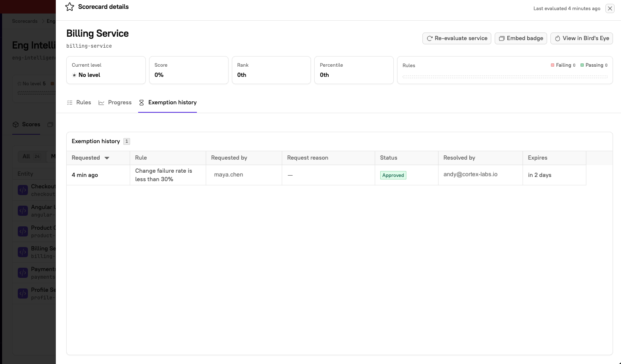The width and height of the screenshot is (621, 364).
Task: Click the Requested by column header
Action: (x=244, y=158)
